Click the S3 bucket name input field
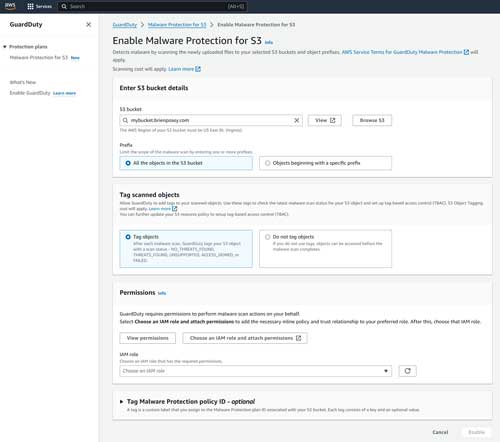The height and width of the screenshot is (442, 500). pos(211,120)
